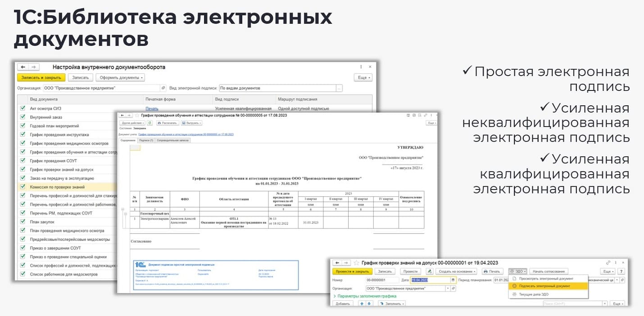Open the Оформить документы dropdown

coord(120,77)
